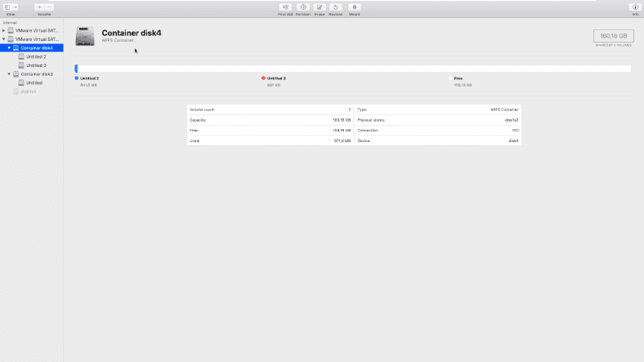The height and width of the screenshot is (362, 644).
Task: Click the Capacity row in info table
Action: [271, 120]
